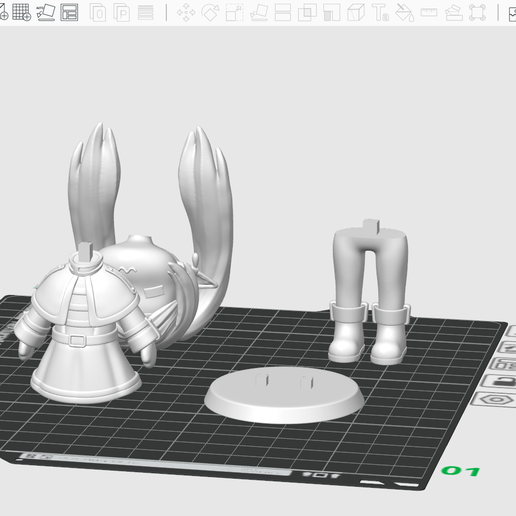The height and width of the screenshot is (516, 516).
Task: Select the Scale tool
Action: (x=235, y=13)
